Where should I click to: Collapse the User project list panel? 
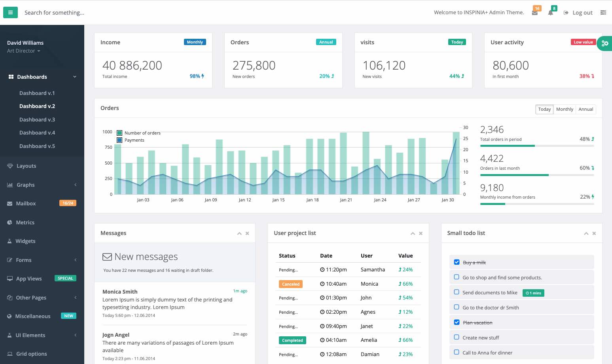pyautogui.click(x=413, y=233)
